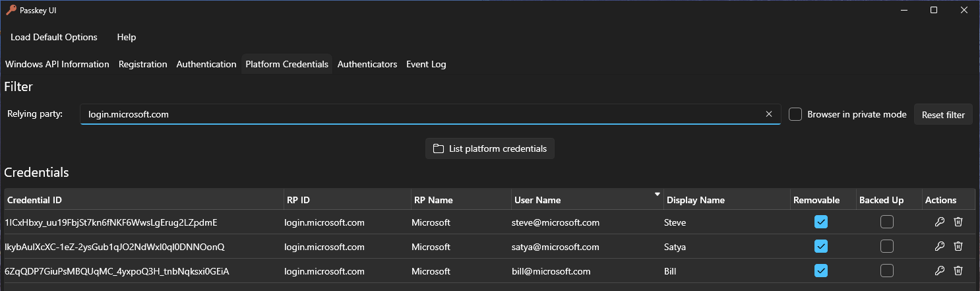The image size is (980, 291).
Task: Select Platform Credentials tab
Action: tap(287, 64)
